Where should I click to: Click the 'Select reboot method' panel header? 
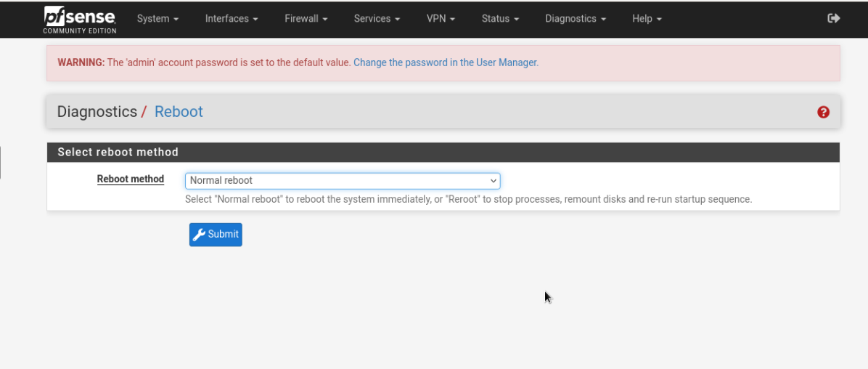click(118, 152)
